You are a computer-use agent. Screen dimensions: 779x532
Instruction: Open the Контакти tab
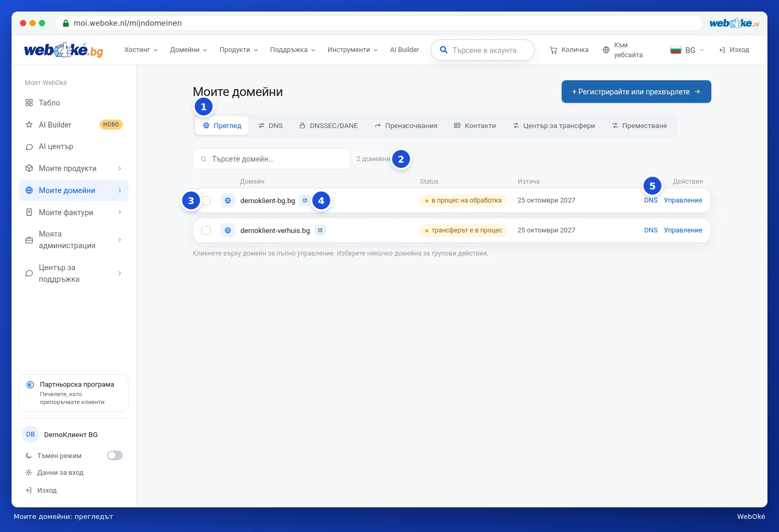(475, 126)
